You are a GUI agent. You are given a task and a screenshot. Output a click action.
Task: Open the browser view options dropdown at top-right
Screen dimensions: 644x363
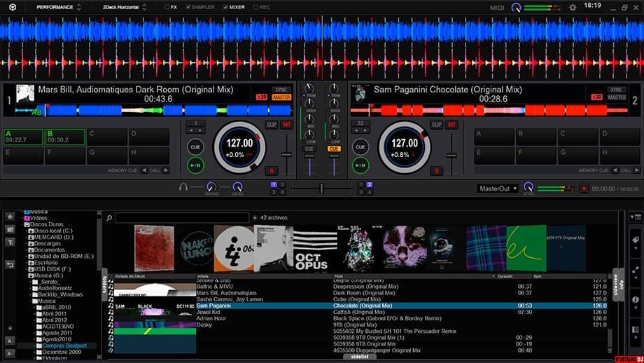(636, 217)
